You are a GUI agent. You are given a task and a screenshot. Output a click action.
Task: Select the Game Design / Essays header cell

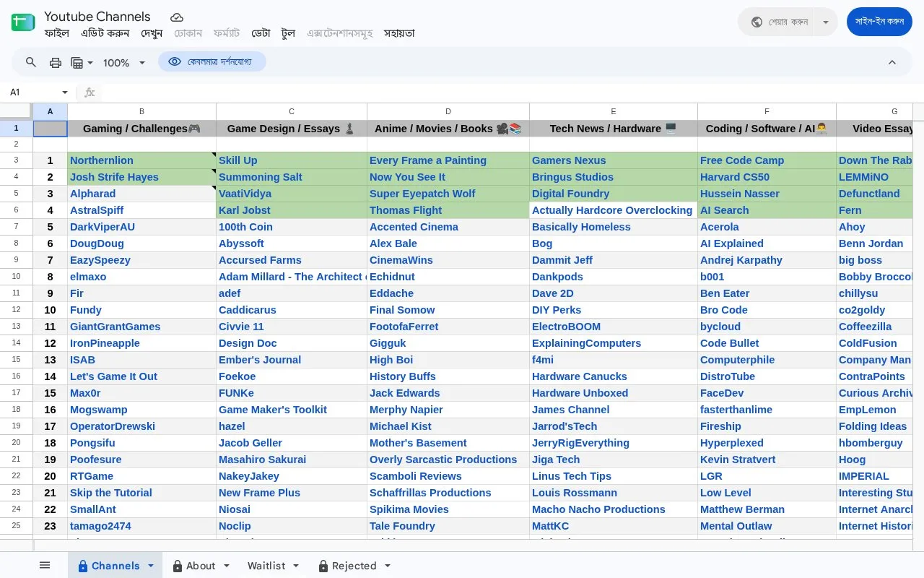[x=292, y=129]
